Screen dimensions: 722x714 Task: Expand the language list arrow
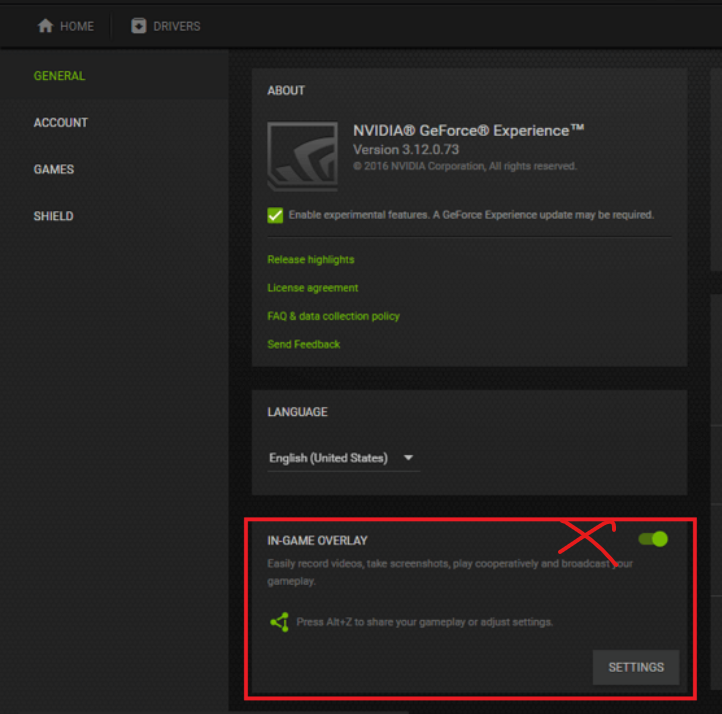pos(408,458)
